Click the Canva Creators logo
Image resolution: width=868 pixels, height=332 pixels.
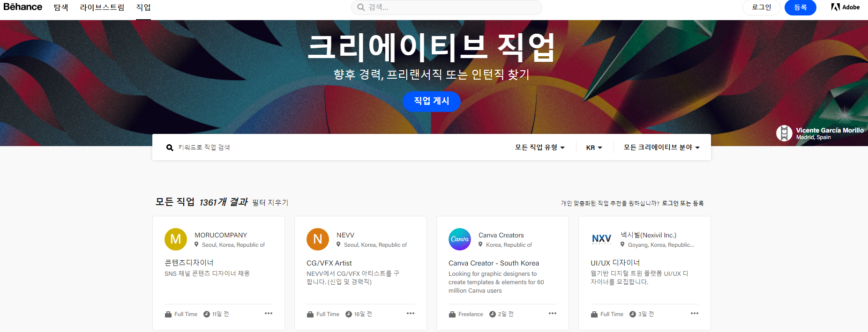(460, 239)
